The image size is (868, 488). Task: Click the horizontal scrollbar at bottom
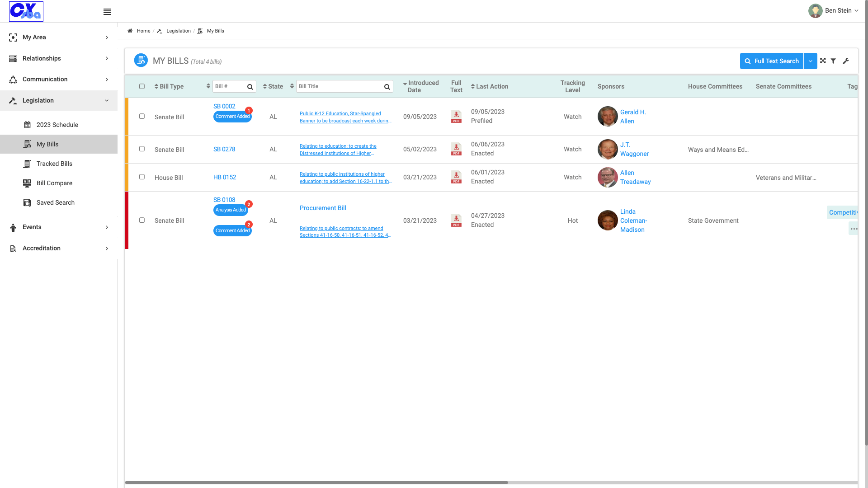pos(316,483)
